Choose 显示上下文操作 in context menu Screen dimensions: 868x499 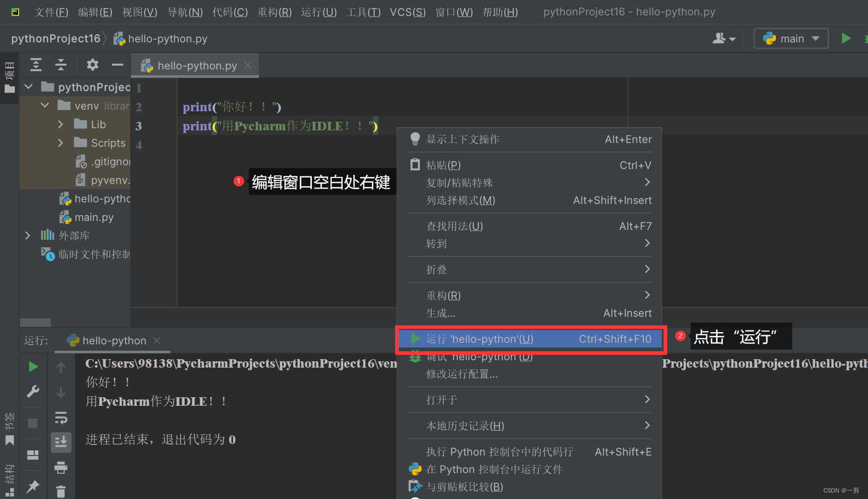[530, 139]
